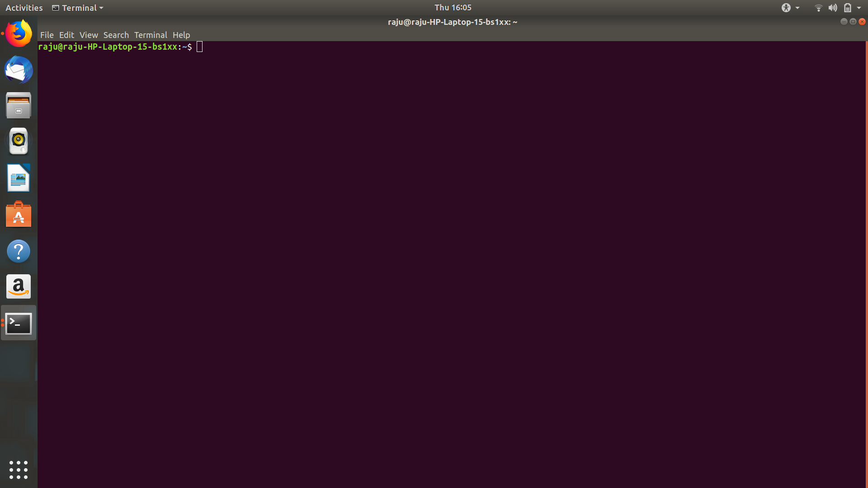Viewport: 868px width, 488px height.
Task: Open LibreOffice Writer from the dock
Action: coord(19,178)
